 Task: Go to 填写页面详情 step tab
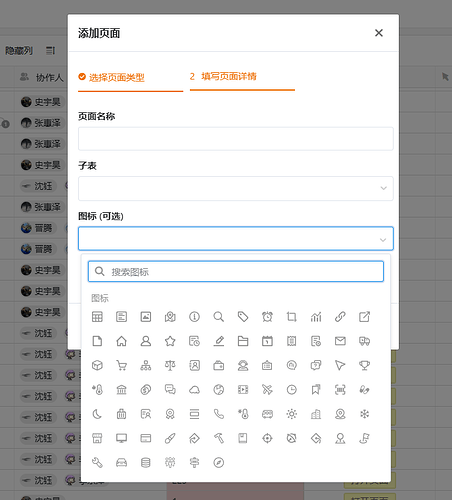click(x=229, y=77)
